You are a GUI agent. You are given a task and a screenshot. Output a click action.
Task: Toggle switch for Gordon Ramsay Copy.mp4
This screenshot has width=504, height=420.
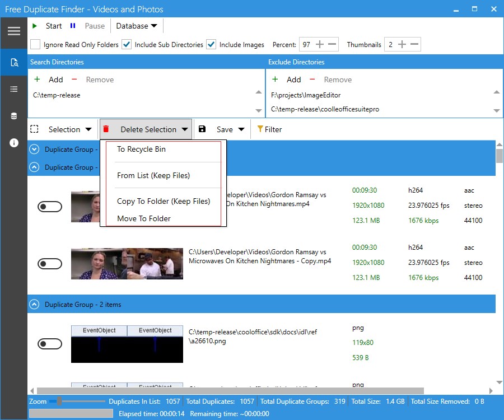[50, 264]
